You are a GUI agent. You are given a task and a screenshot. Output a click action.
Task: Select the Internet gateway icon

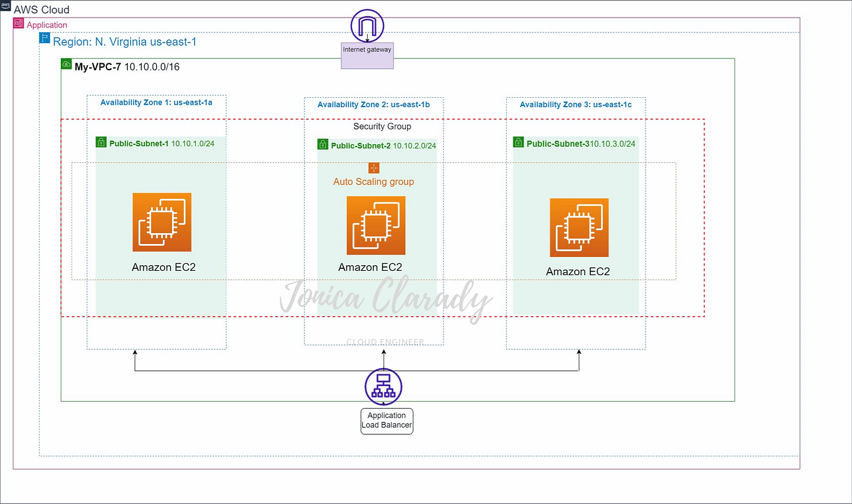click(x=366, y=26)
